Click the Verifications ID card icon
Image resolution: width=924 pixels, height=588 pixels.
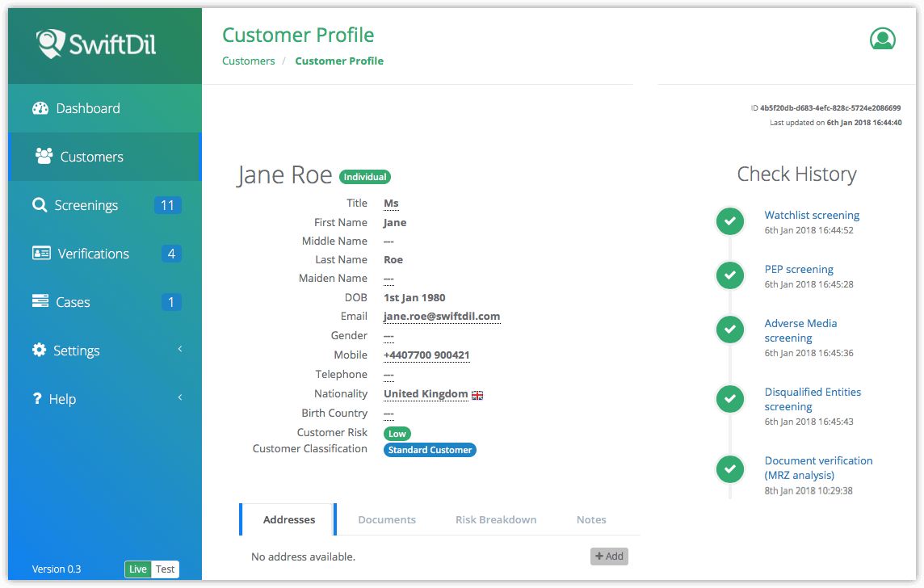[41, 254]
